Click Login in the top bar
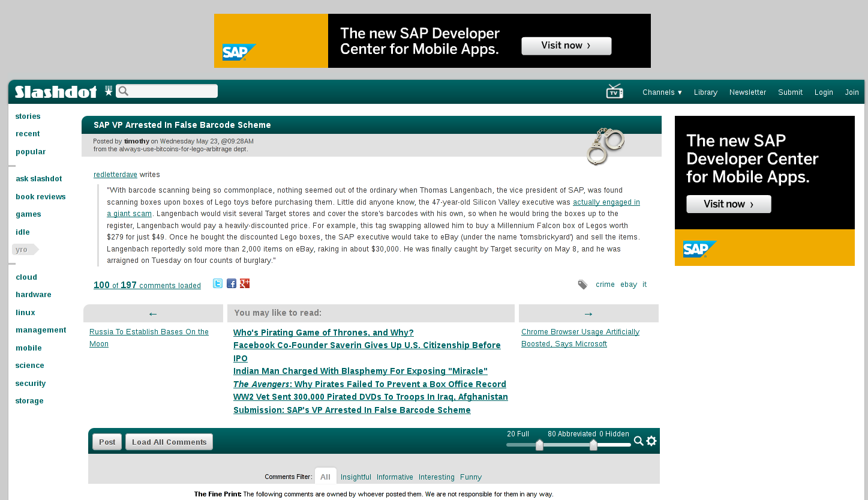The width and height of the screenshot is (868, 500). (824, 92)
